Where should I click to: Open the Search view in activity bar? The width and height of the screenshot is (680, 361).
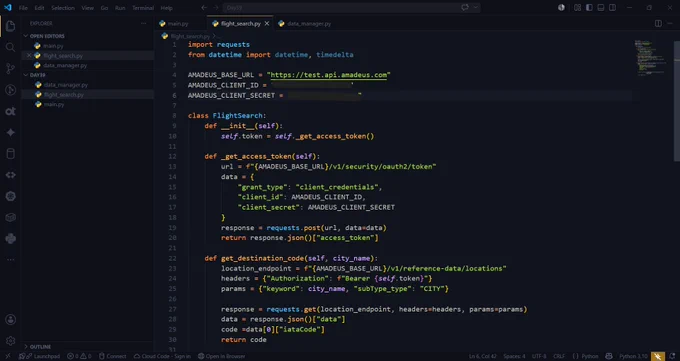pos(10,47)
